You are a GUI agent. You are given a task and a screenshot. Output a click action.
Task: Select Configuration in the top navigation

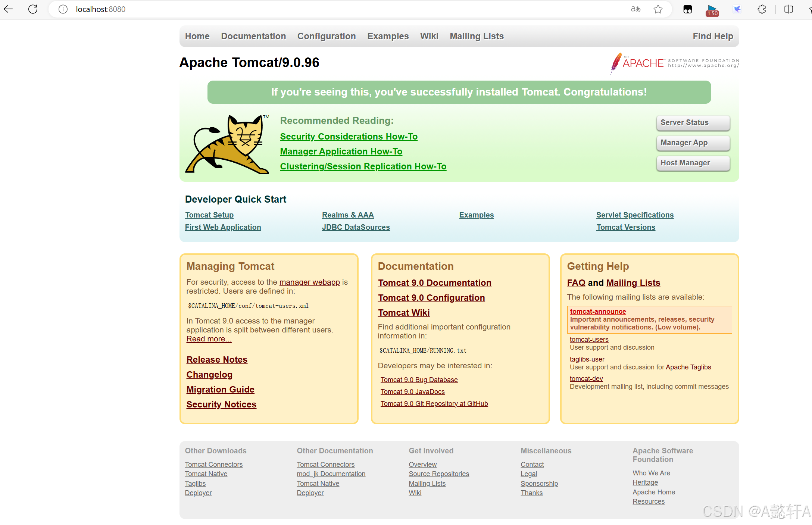pyautogui.click(x=327, y=36)
